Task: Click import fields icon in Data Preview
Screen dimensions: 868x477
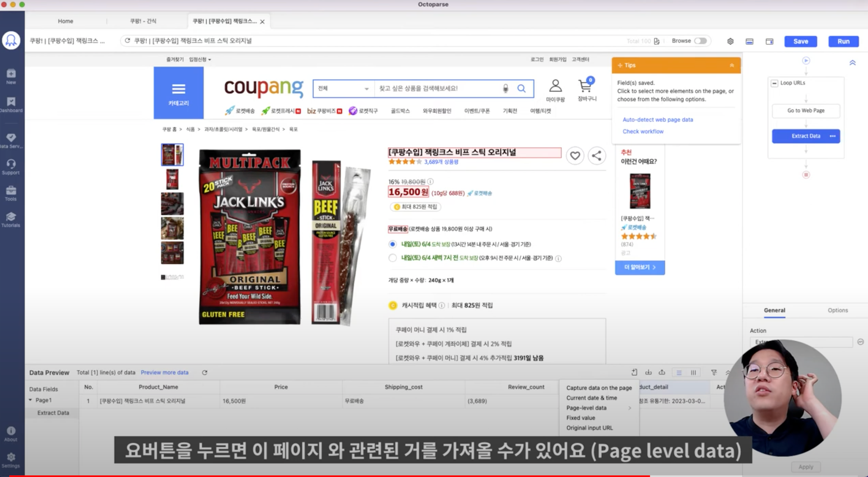Action: pos(648,372)
